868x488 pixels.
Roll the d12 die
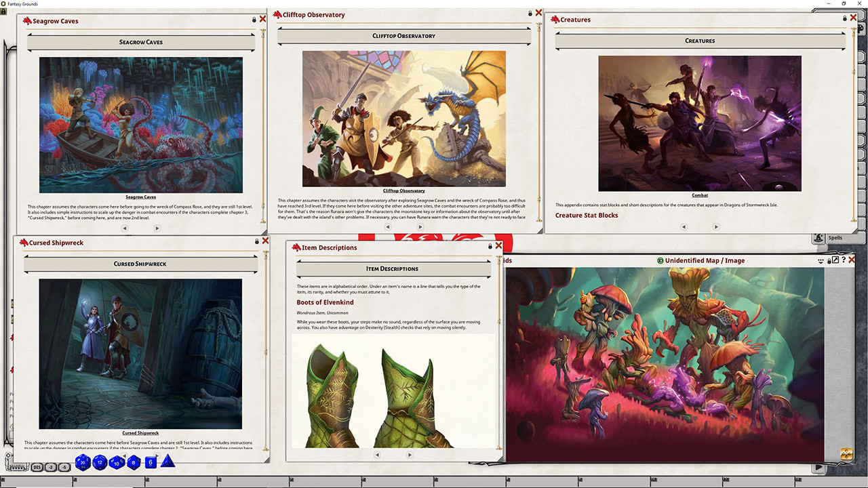pos(100,462)
